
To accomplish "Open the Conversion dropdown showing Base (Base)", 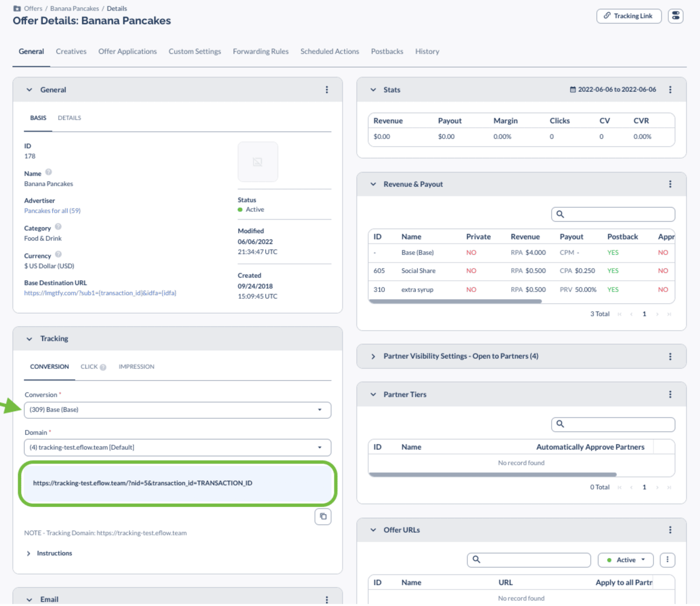I will pos(178,410).
